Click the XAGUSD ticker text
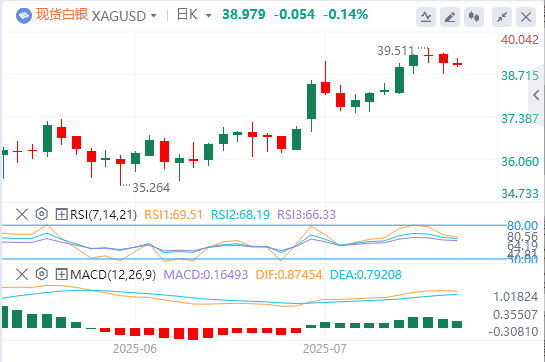Viewport: 545px width, 362px height. point(119,16)
